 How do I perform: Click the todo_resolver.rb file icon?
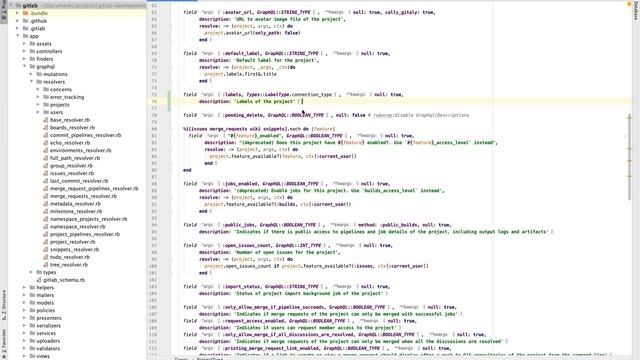coord(46,257)
